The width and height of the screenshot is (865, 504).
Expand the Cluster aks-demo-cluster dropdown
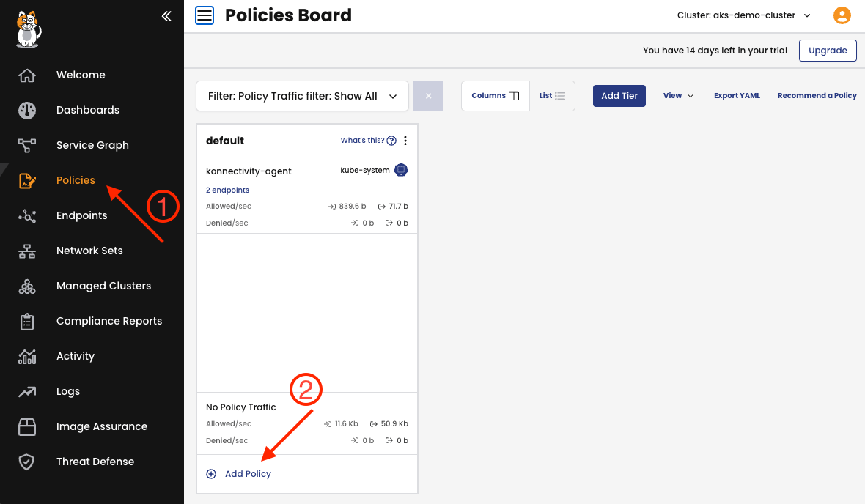(743, 15)
